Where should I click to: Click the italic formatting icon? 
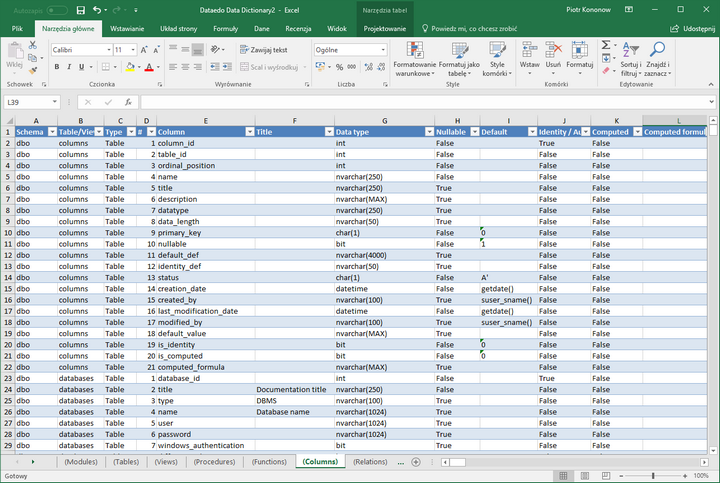tap(70, 67)
